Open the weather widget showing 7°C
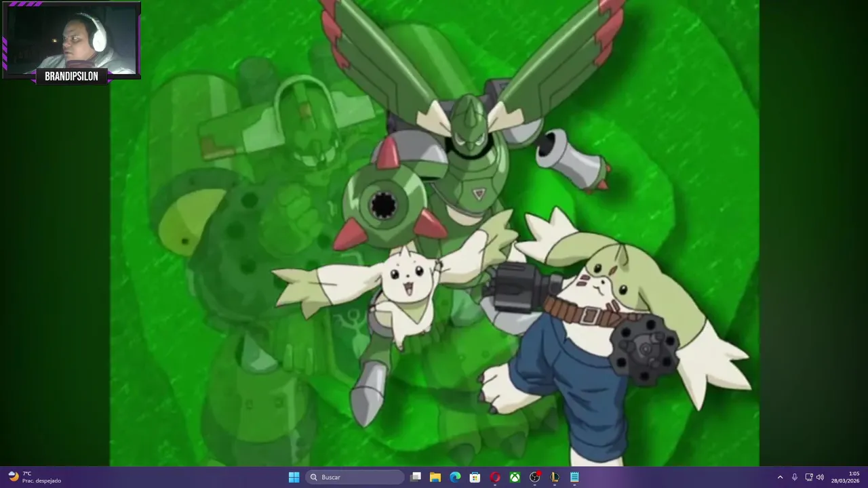Image resolution: width=868 pixels, height=488 pixels. click(35, 477)
